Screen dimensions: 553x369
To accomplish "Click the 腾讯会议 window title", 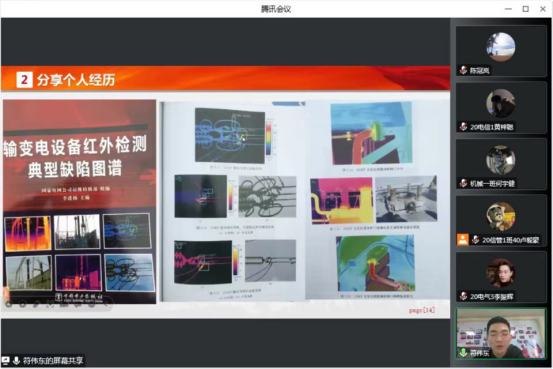I will pos(276,9).
